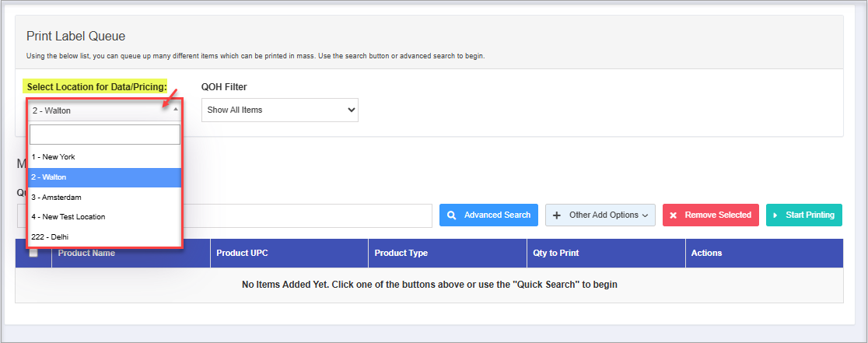This screenshot has width=868, height=343.
Task: Choose the highlighted 2 - Walton option
Action: (x=104, y=177)
